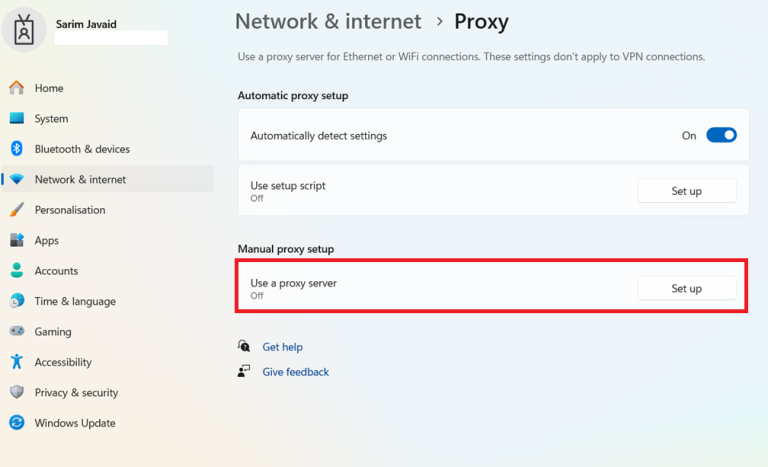This screenshot has height=467, width=768.
Task: Open the Personalisation paintbrush icon
Action: point(17,210)
